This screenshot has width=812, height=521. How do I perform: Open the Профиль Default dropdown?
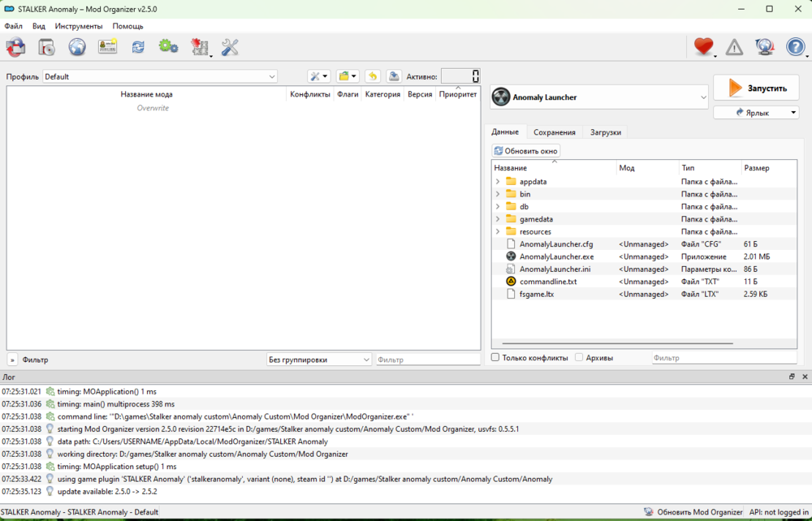click(x=160, y=76)
